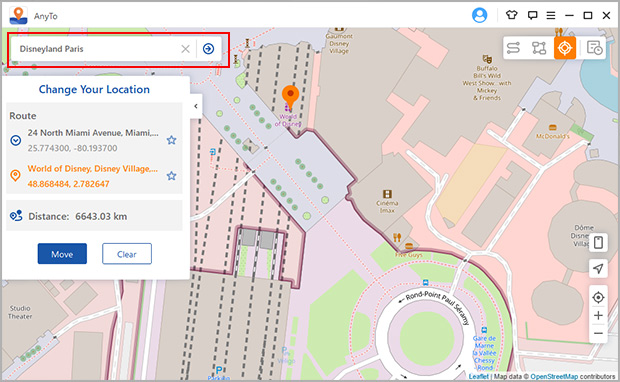Favorite the World of Disney location
Viewport: 620px width, 382px height.
pyautogui.click(x=171, y=176)
